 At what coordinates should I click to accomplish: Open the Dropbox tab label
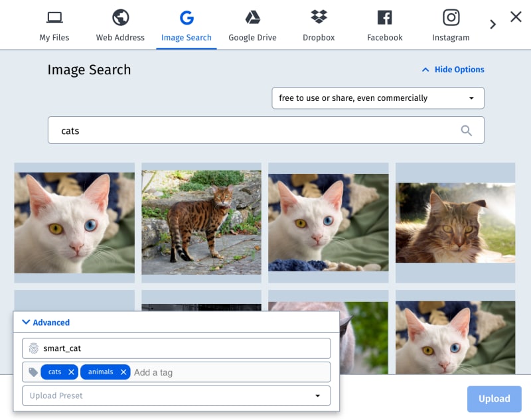tap(319, 38)
